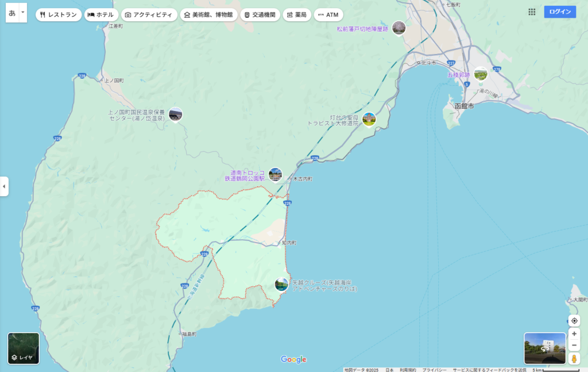Open the Google apps grid icon

[x=532, y=11]
